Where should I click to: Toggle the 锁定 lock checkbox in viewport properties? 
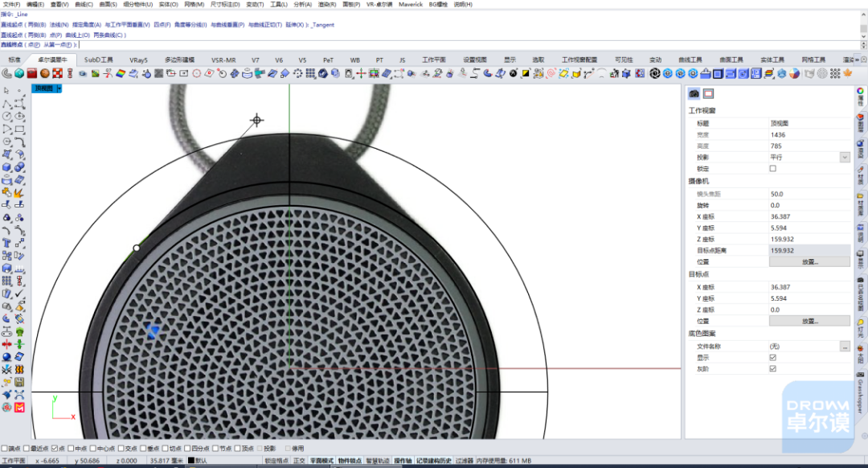[x=773, y=168]
